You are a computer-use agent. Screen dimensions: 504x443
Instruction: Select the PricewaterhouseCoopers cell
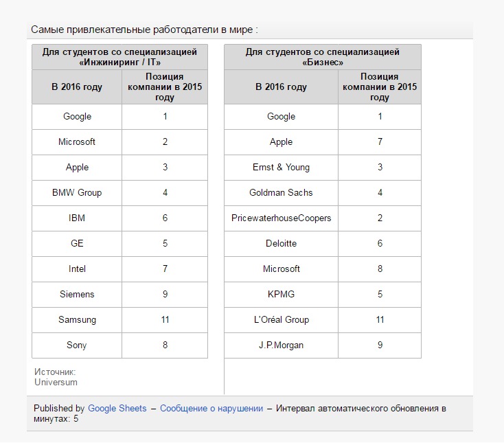point(282,218)
